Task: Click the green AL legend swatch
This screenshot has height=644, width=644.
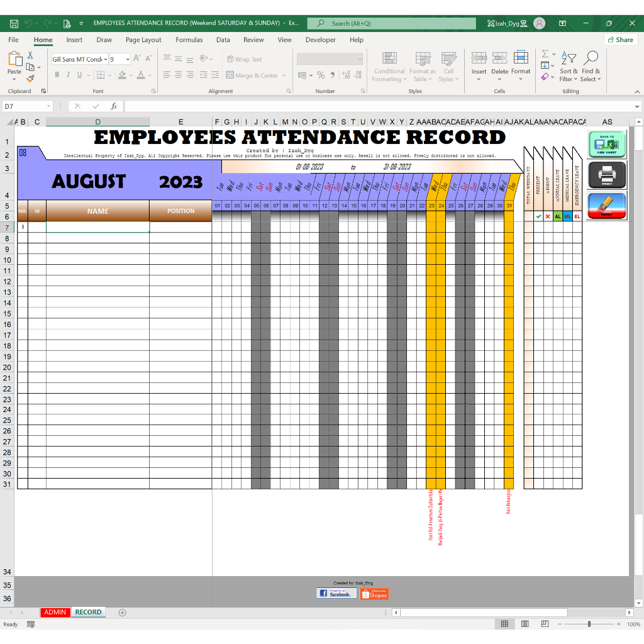Action: pos(557,216)
